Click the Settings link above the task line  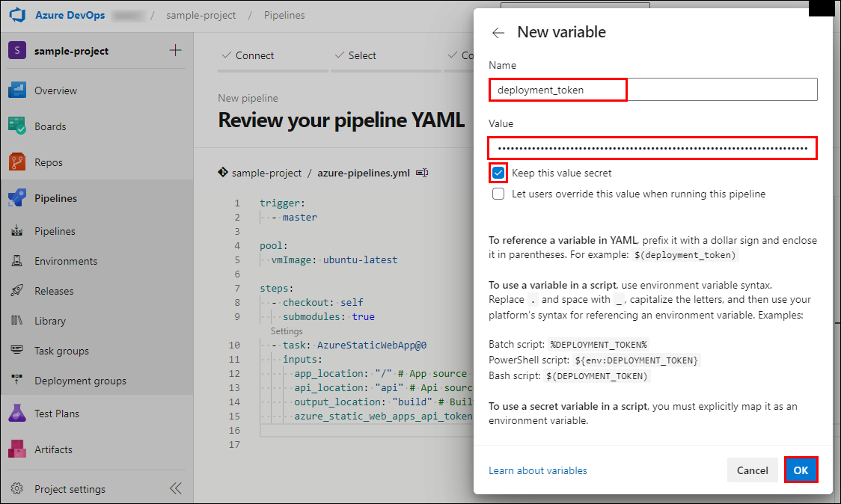point(287,331)
